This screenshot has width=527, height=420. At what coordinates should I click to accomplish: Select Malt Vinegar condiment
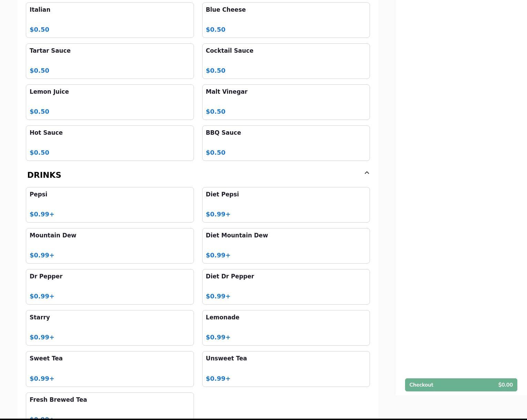tap(286, 102)
